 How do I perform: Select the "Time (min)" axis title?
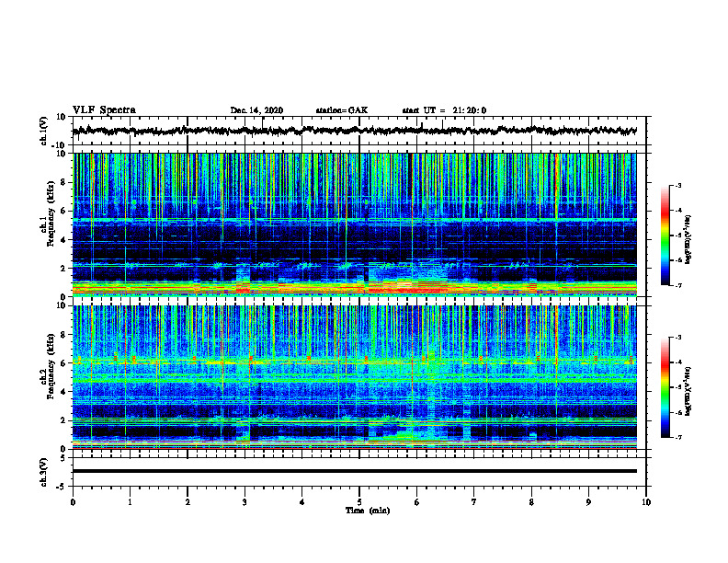[x=368, y=511]
